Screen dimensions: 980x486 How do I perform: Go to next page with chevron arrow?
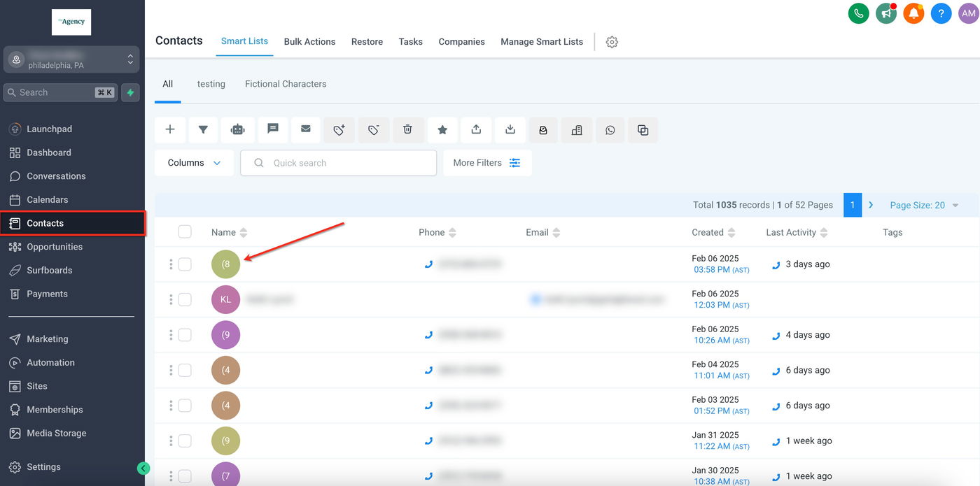click(871, 205)
